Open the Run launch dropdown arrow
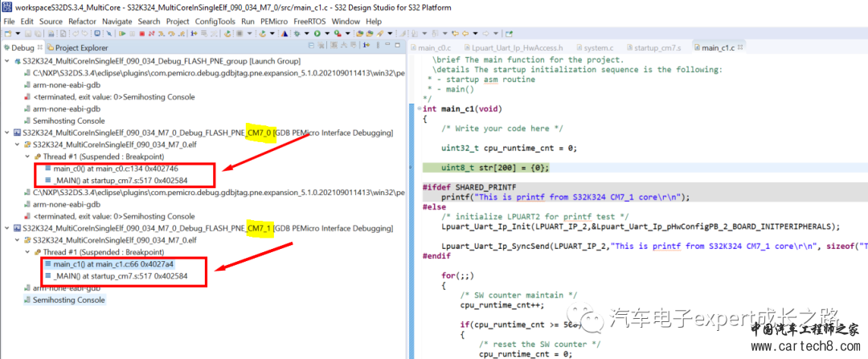Viewport: 868px width, 359px height. pos(328,33)
